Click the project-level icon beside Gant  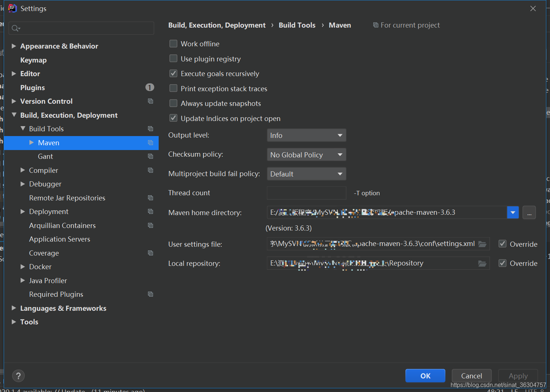pyautogui.click(x=151, y=156)
